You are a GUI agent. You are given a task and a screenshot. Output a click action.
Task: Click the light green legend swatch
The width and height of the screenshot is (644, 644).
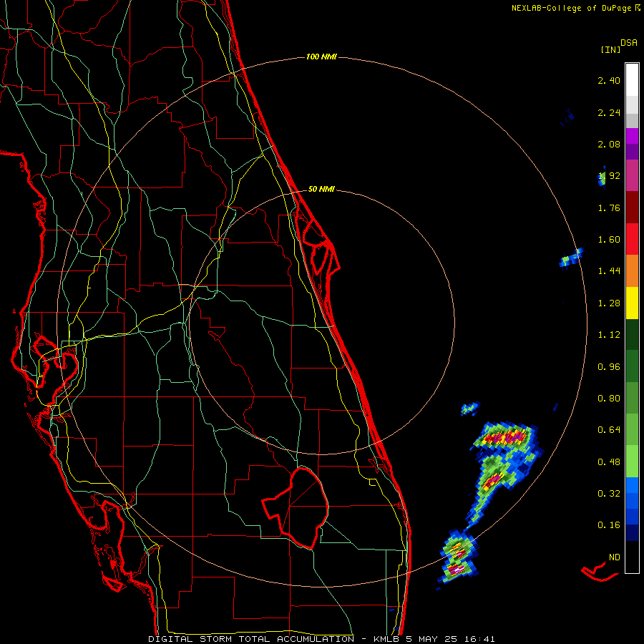tap(632, 462)
